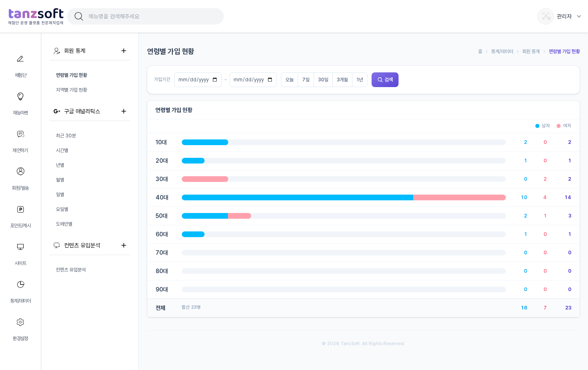The height and width of the screenshot is (370, 588).
Task: Set period to 오늘
Action: 290,80
